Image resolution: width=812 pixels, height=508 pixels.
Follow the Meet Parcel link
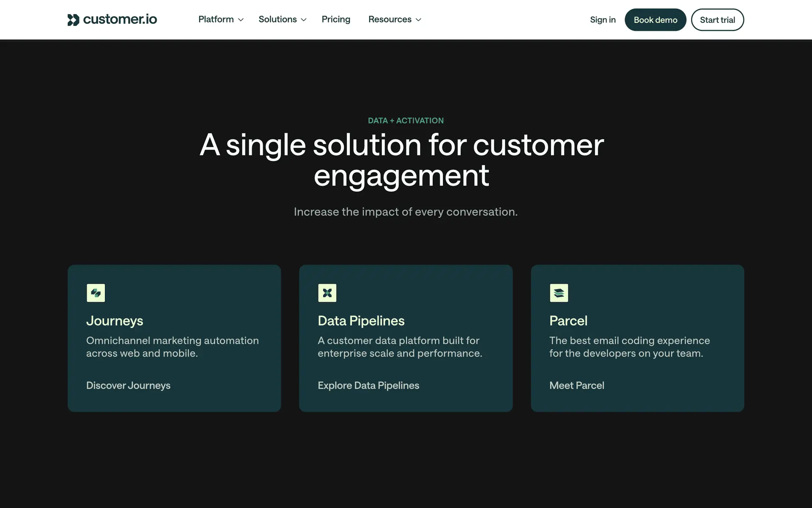(x=576, y=386)
